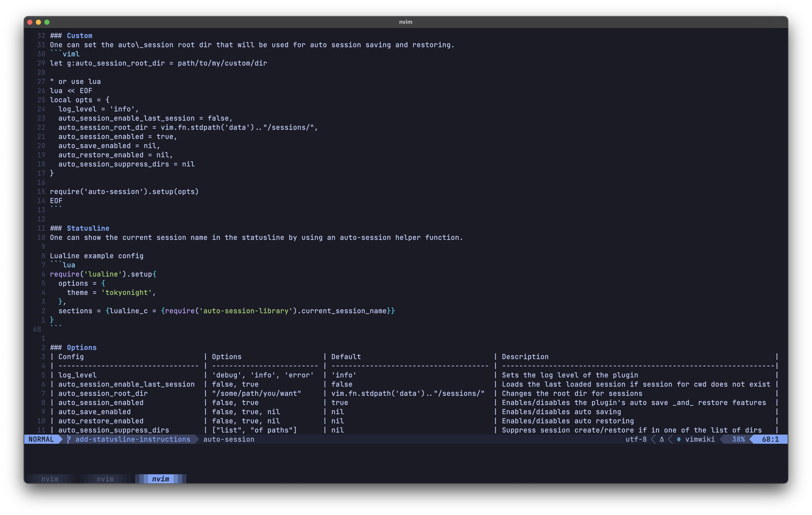Switch to the active italic nvim tab
The width and height of the screenshot is (812, 515).
click(x=161, y=479)
